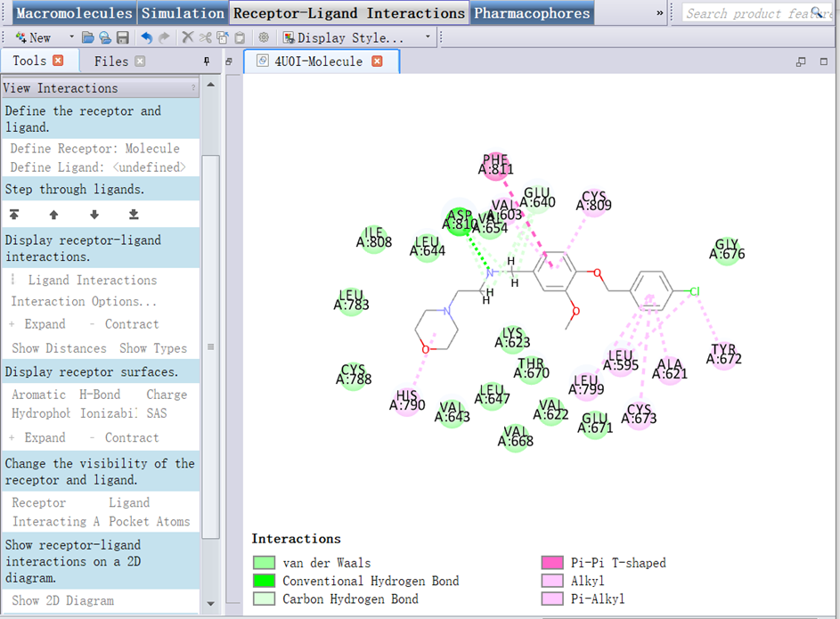
Task: Step to next ligand down arrow
Action: [94, 215]
